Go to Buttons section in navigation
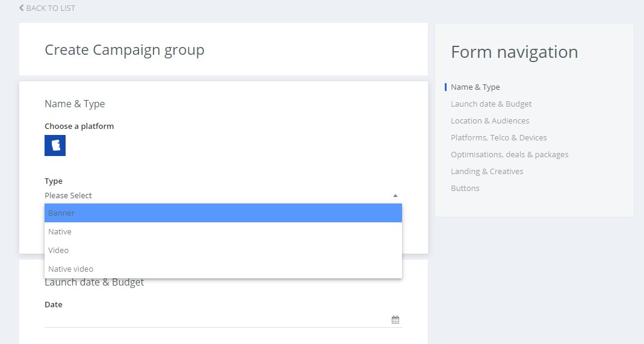Viewport: 644px width, 344px height. [465, 188]
